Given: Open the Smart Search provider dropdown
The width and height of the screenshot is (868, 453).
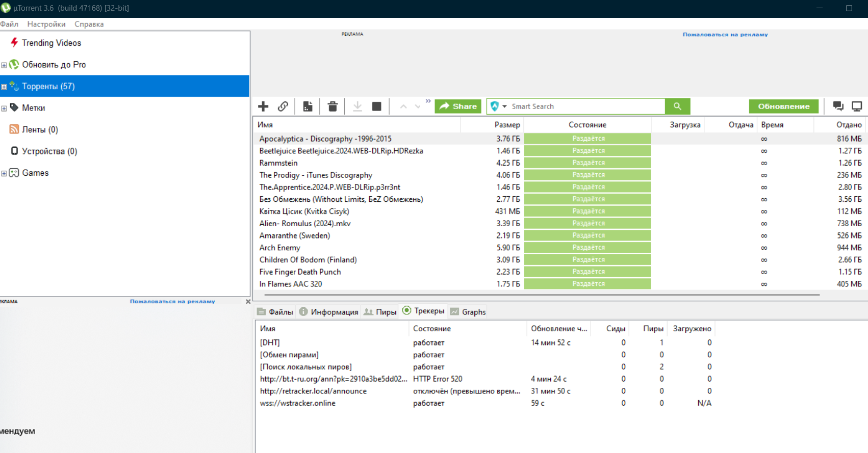Looking at the screenshot, I should coord(504,106).
